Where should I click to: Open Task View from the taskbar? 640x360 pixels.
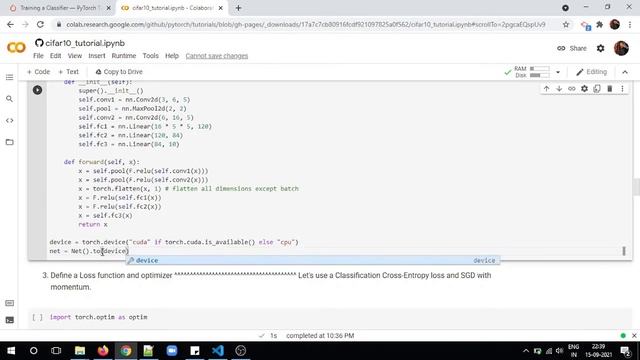[x=56, y=351]
